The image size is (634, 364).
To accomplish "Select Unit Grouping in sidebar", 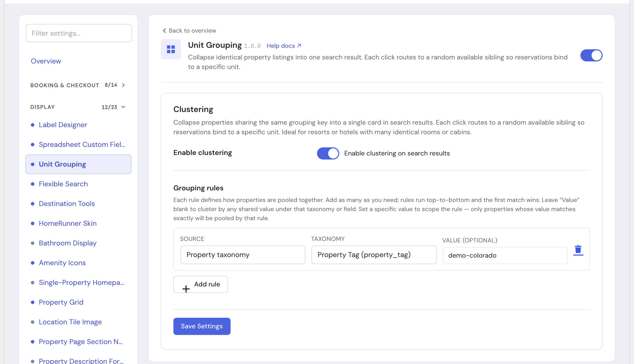I will coord(78,164).
